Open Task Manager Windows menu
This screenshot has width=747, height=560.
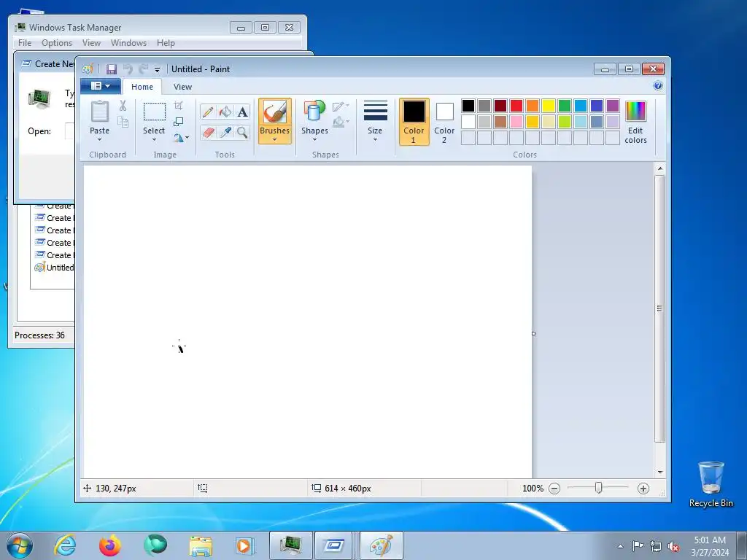pos(128,43)
